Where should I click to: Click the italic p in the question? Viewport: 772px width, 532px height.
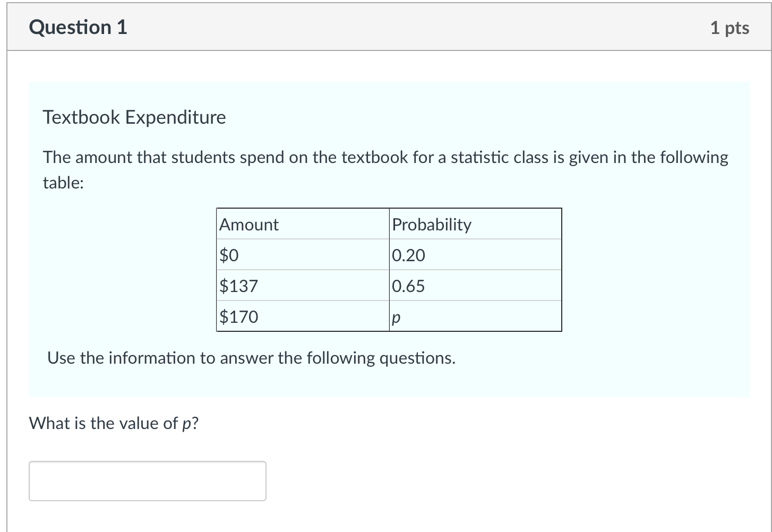pos(187,423)
